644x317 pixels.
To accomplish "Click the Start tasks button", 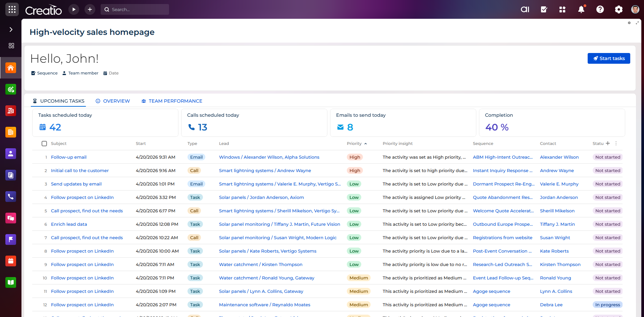I will click(608, 58).
